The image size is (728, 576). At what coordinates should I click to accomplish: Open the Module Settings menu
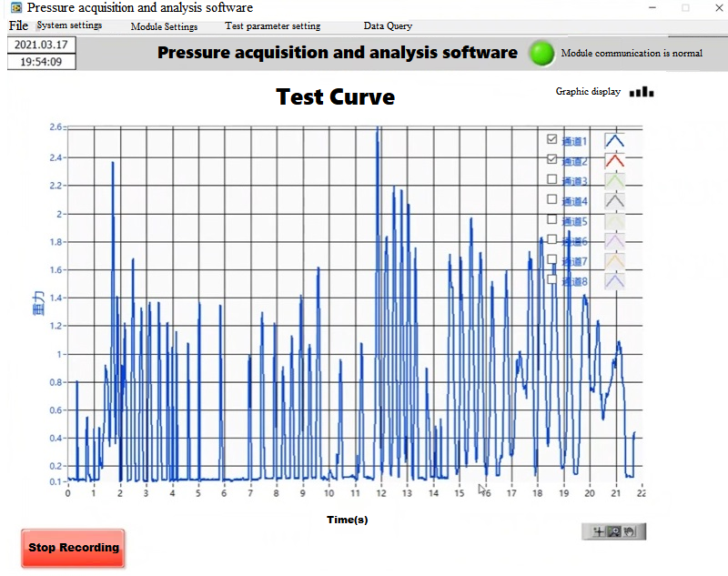click(x=164, y=26)
